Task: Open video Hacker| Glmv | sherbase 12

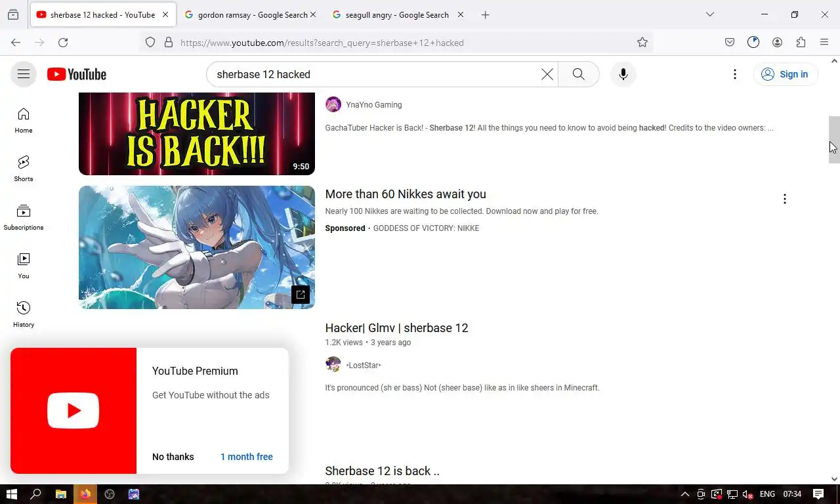Action: click(396, 328)
